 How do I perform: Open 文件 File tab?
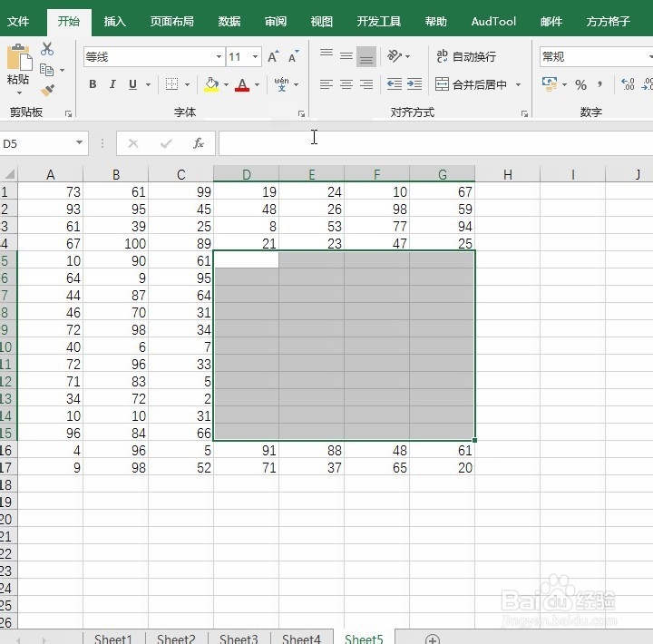coord(18,21)
